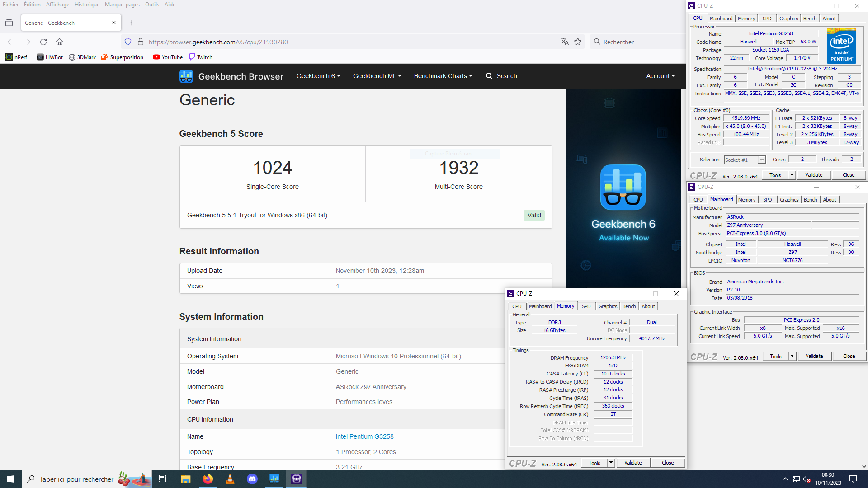The image size is (868, 488).
Task: Open the Twitch bookmark
Action: tap(200, 57)
